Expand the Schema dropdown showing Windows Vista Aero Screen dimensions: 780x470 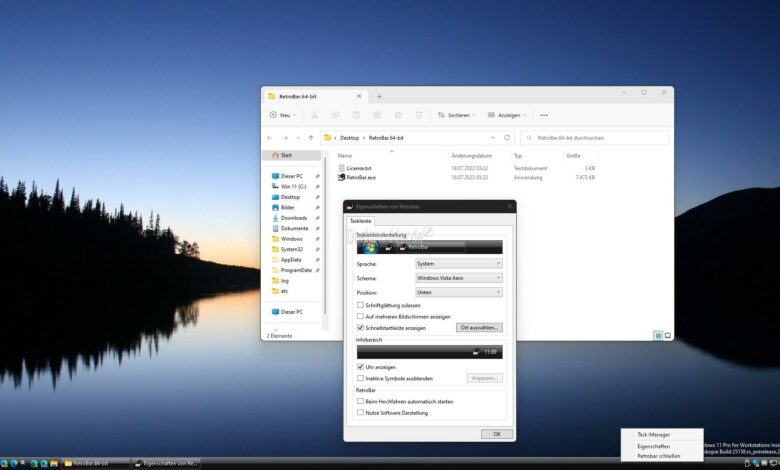tap(458, 278)
